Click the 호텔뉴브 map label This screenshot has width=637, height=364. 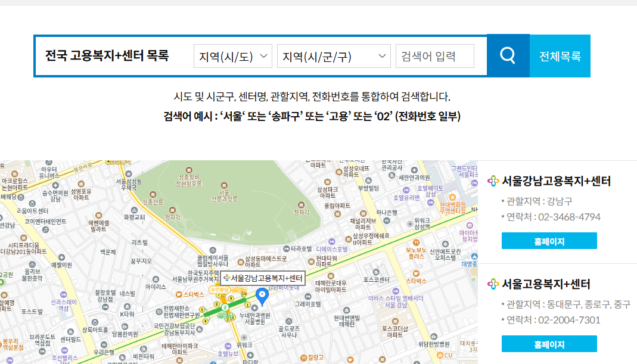pyautogui.click(x=228, y=354)
